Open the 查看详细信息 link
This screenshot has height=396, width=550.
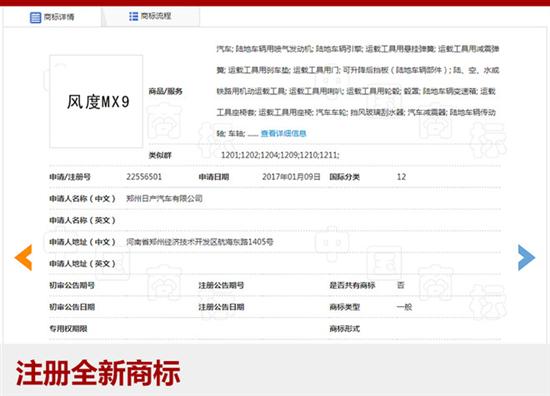click(x=283, y=133)
